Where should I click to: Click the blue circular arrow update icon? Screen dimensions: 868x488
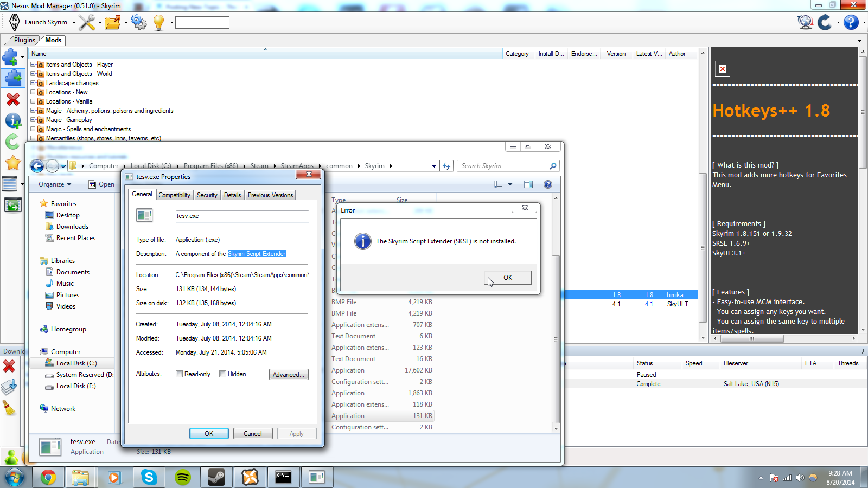825,22
